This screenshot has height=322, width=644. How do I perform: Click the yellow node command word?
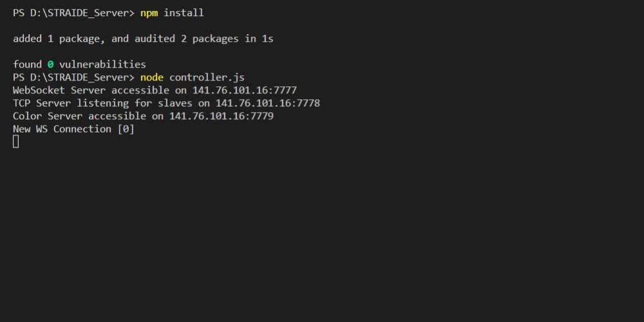pos(152,77)
